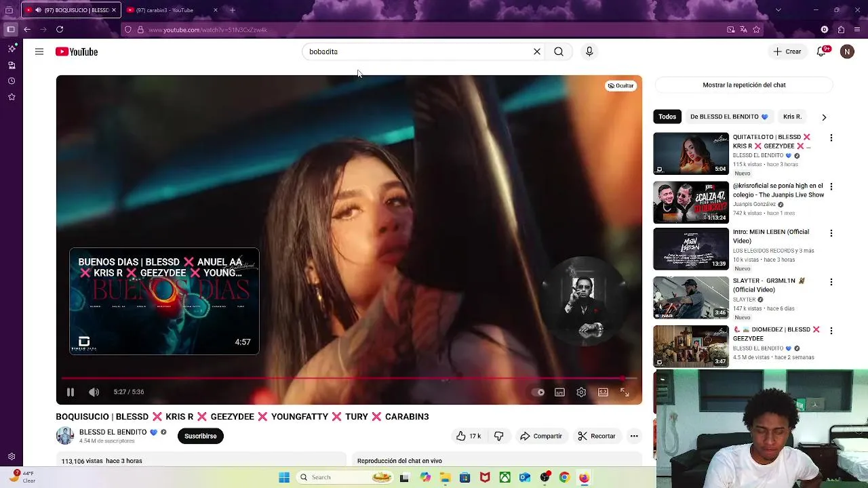
Task: Play Intro: MEIN LEBEN video title
Action: [771, 236]
